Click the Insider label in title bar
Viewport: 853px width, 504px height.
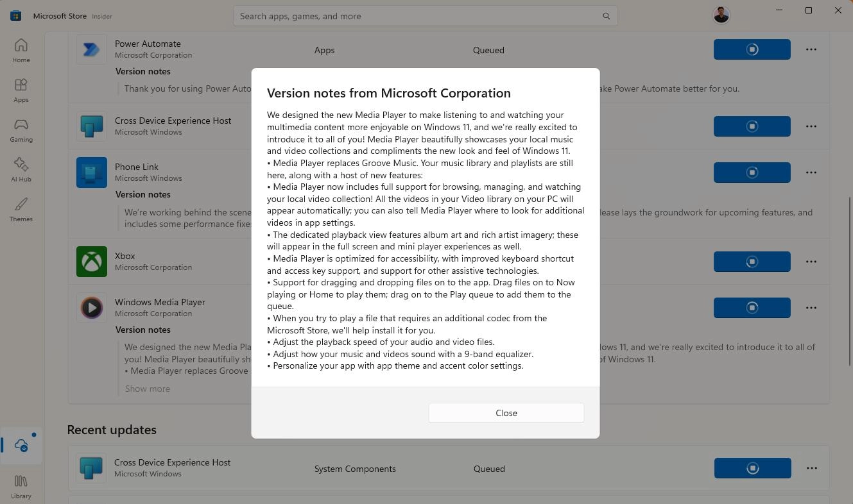(103, 16)
